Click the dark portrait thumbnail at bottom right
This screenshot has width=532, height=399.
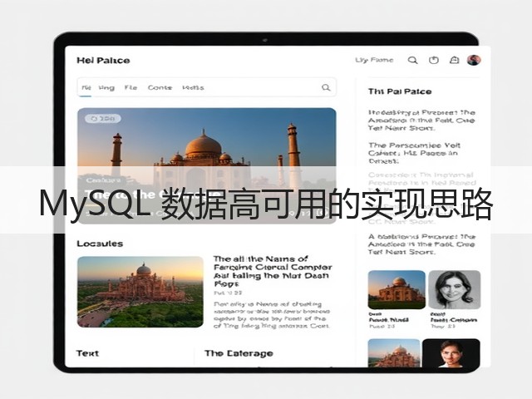[451, 352]
